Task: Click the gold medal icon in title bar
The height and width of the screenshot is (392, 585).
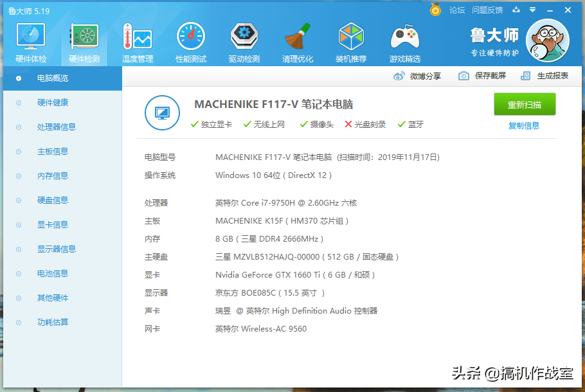Action: 435,10
